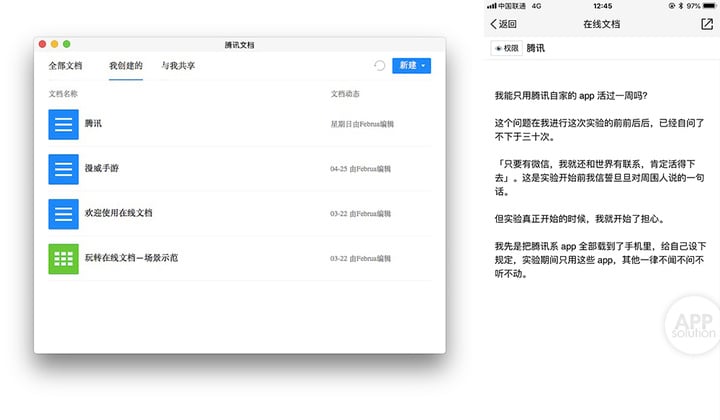Select the 欢迎使用在线文档 document name
The image size is (720, 420).
118,213
